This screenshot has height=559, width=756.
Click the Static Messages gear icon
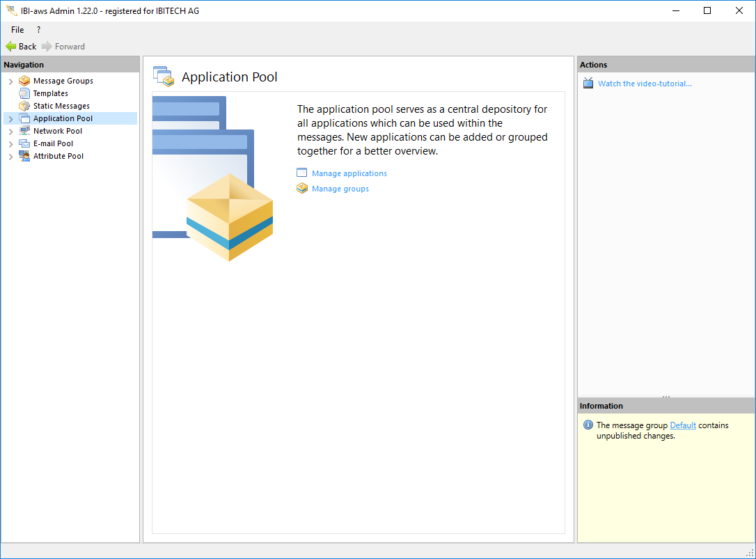24,106
